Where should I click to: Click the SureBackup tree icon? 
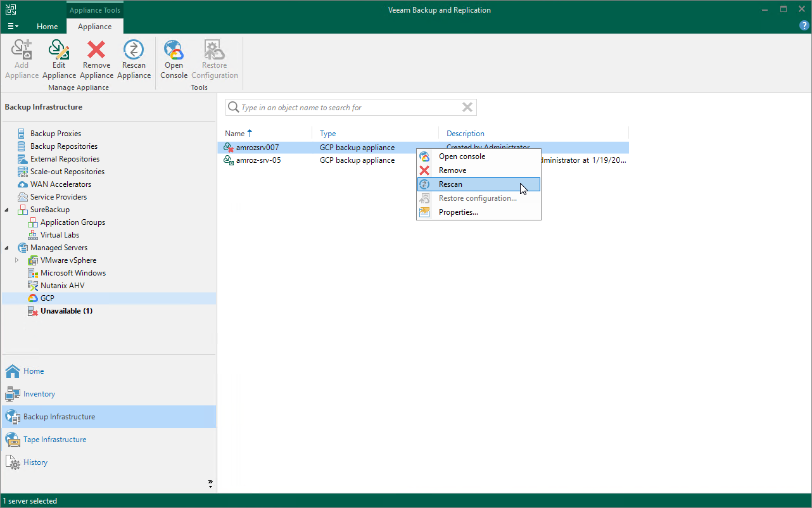(23, 210)
